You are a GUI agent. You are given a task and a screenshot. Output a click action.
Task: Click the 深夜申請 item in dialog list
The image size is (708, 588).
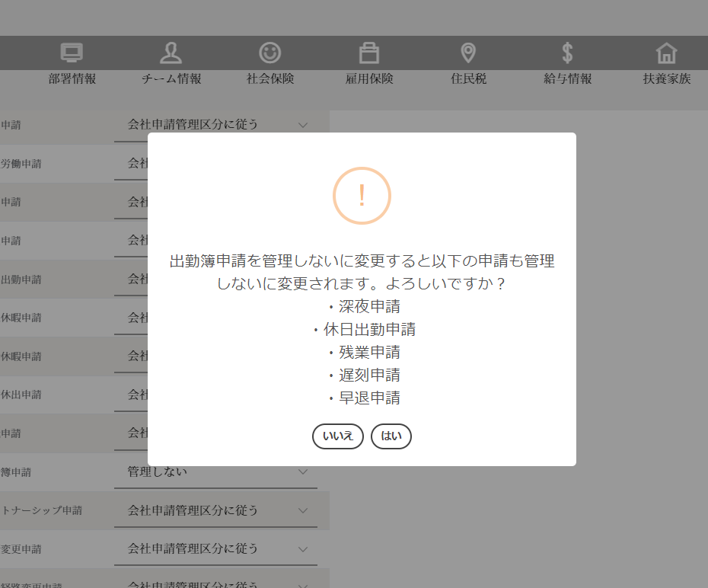click(x=369, y=307)
